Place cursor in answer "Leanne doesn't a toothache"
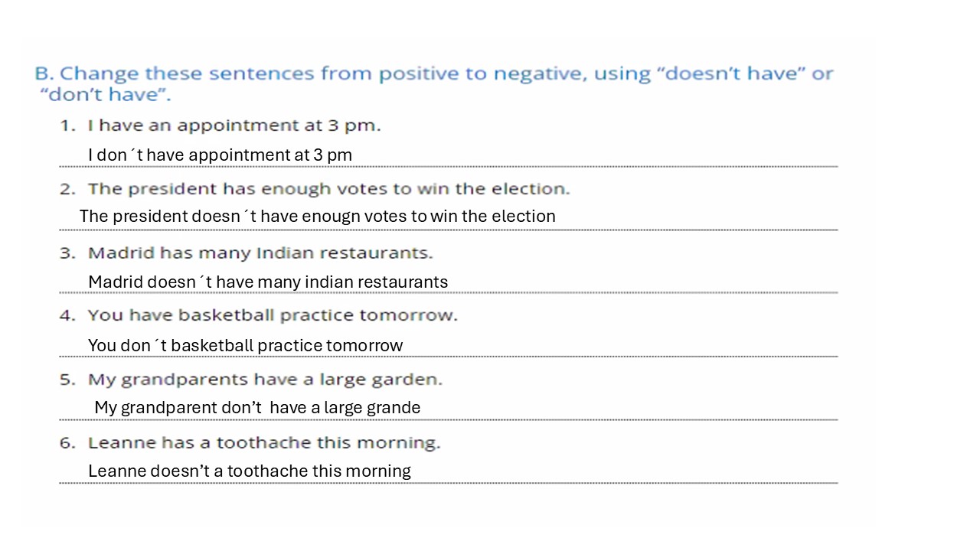The image size is (980, 551). (x=250, y=471)
